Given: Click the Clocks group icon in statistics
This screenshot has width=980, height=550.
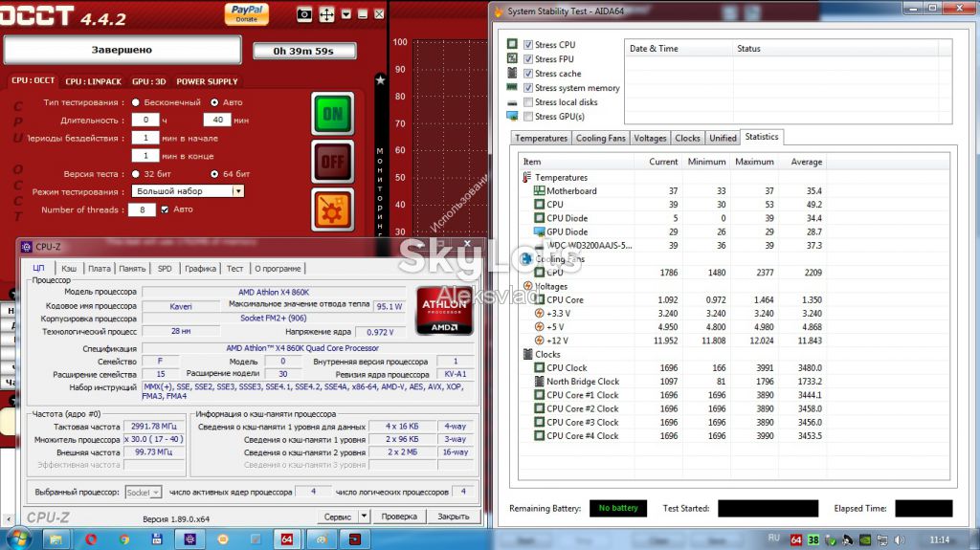Looking at the screenshot, I should coord(527,354).
